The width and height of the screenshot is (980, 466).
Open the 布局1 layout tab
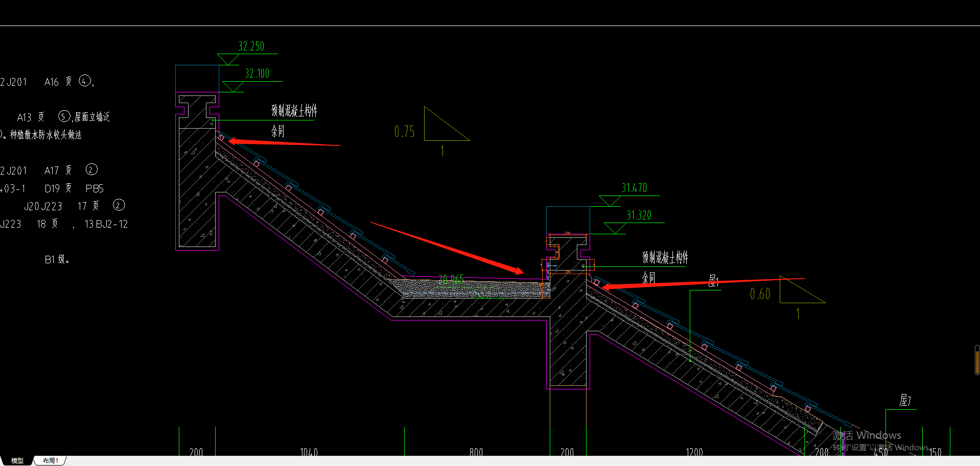click(x=51, y=460)
